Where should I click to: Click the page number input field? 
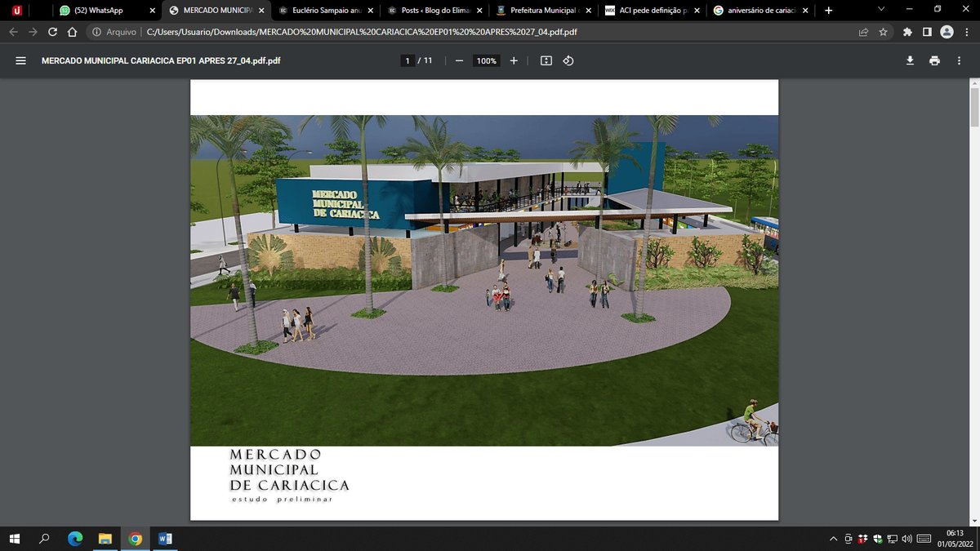(408, 61)
